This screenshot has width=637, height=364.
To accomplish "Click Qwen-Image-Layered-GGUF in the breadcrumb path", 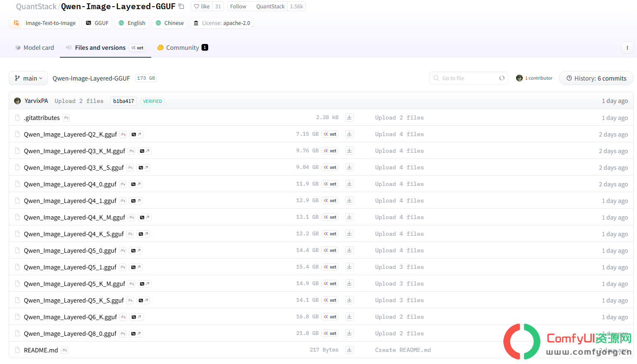I will [x=91, y=78].
